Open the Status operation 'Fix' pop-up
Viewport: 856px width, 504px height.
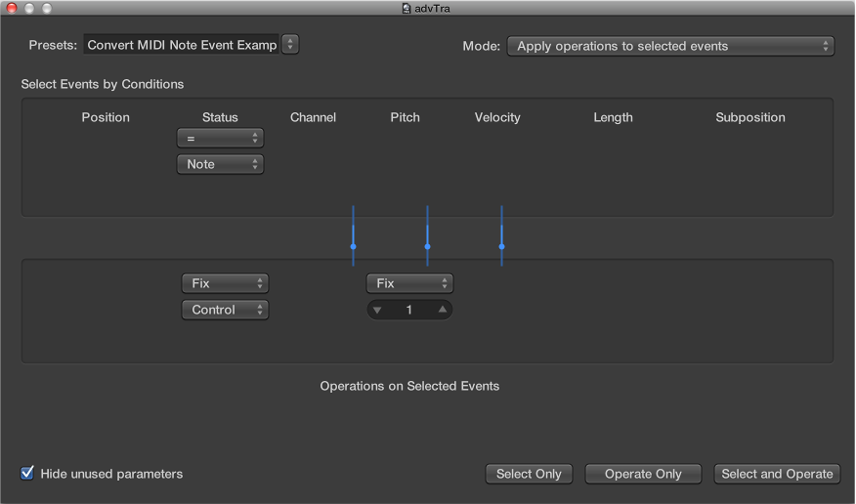tap(225, 283)
